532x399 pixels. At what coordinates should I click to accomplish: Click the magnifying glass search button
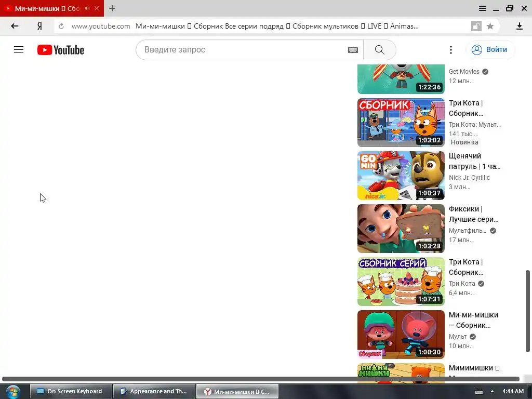coord(380,50)
